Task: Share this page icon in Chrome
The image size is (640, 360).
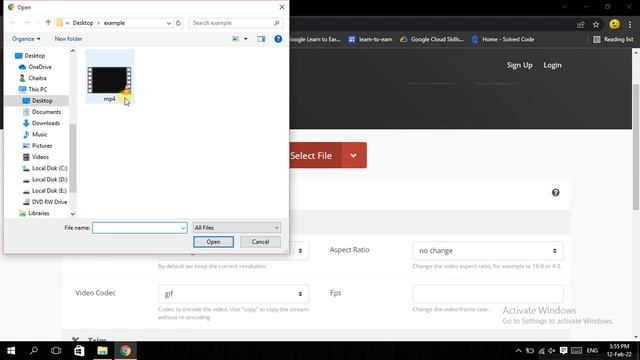Action: coord(580,24)
